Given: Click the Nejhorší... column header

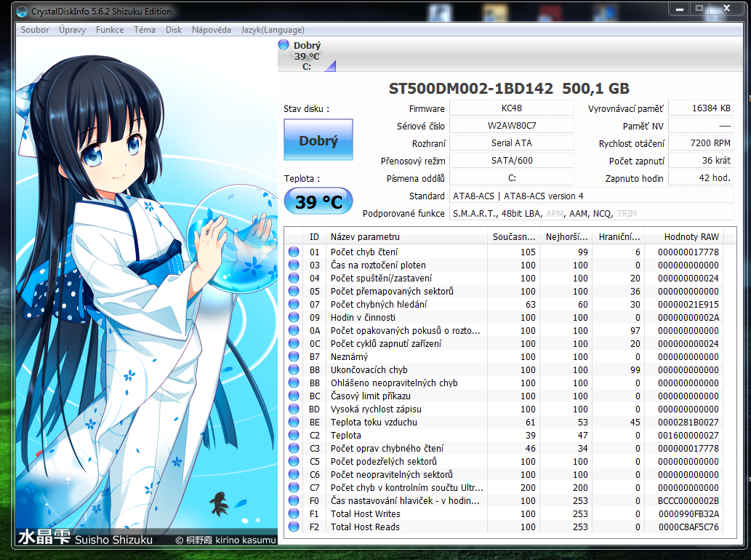Looking at the screenshot, I should (566, 236).
